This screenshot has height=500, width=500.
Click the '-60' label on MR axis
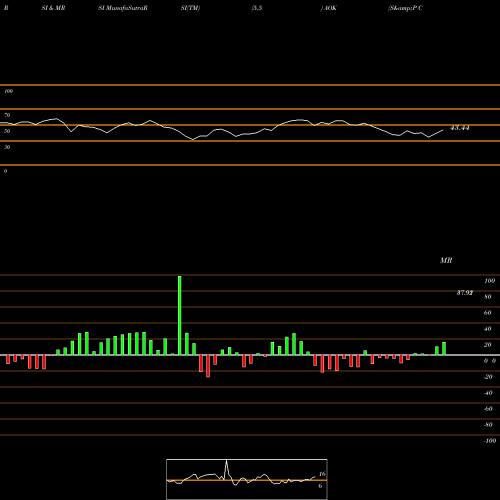(x=488, y=409)
